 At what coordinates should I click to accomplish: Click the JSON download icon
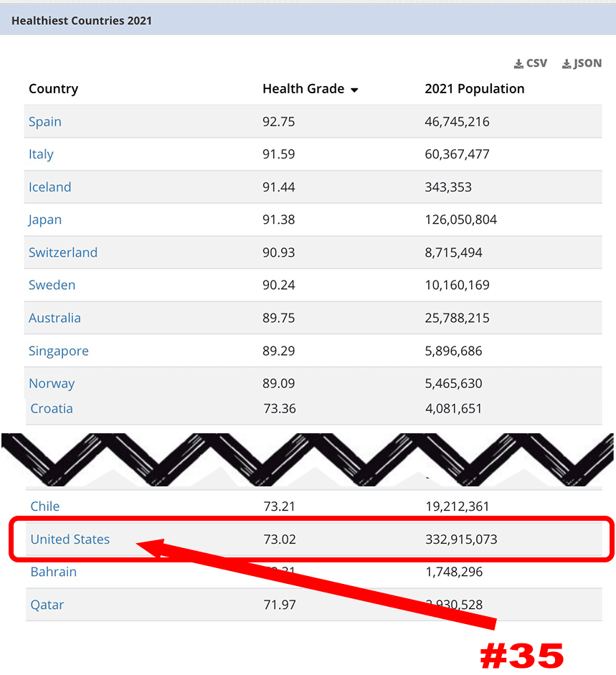click(581, 63)
